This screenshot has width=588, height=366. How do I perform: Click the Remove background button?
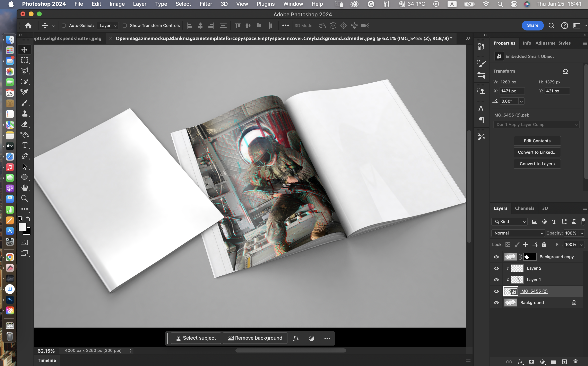255,338
